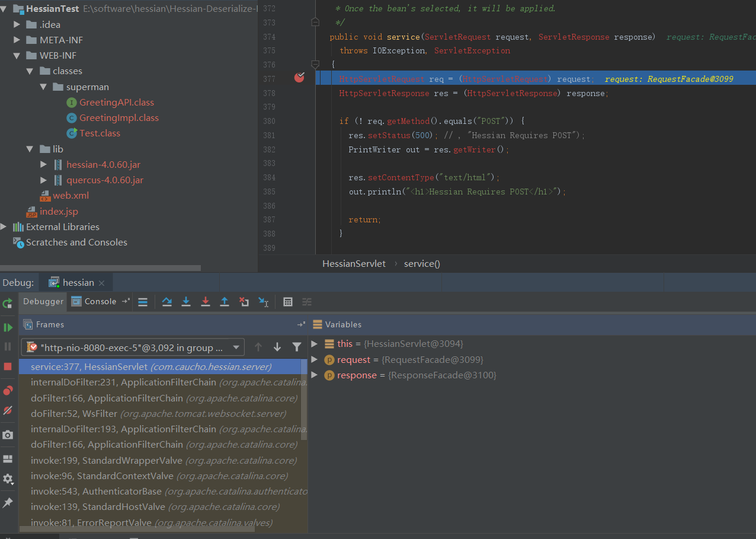Open web.xml in the project tree
Viewport: 756px width, 539px height.
(x=71, y=196)
